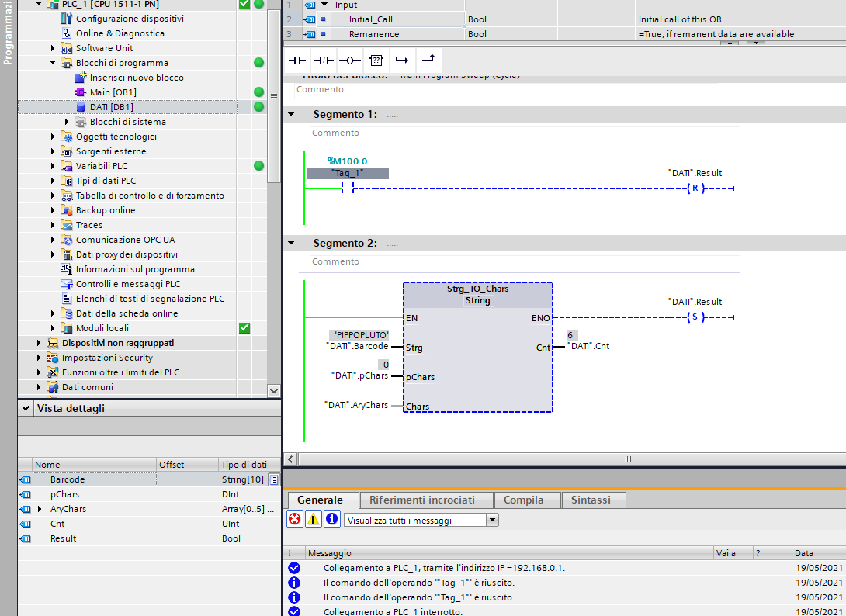Select the Initial_Call row in the interface table
The width and height of the screenshot is (846, 616).
click(564, 19)
